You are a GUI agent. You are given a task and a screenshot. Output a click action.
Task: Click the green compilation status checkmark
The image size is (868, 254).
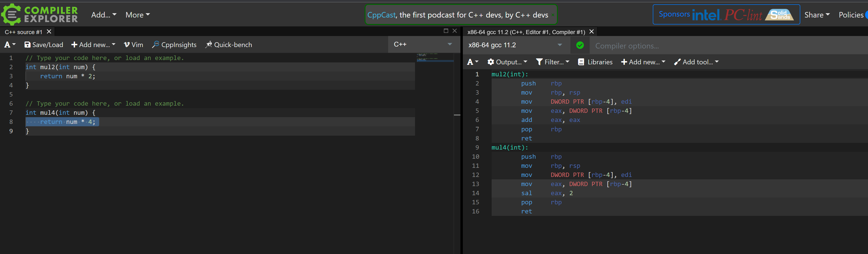(x=580, y=45)
